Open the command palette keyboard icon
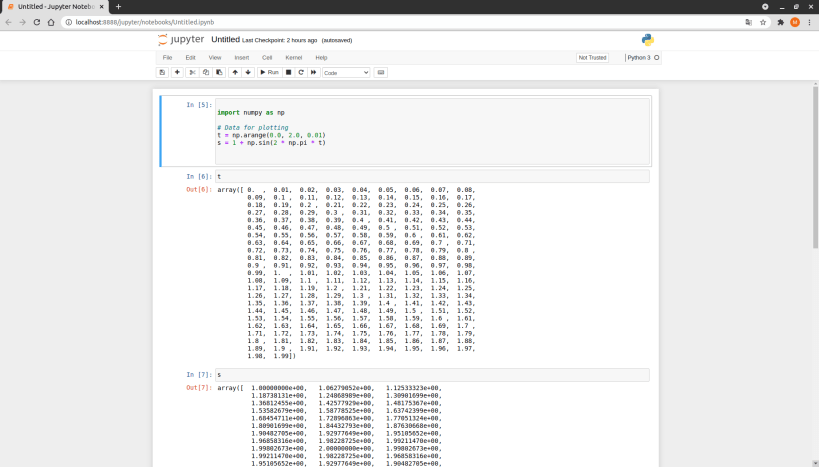819x467 pixels. pyautogui.click(x=381, y=72)
